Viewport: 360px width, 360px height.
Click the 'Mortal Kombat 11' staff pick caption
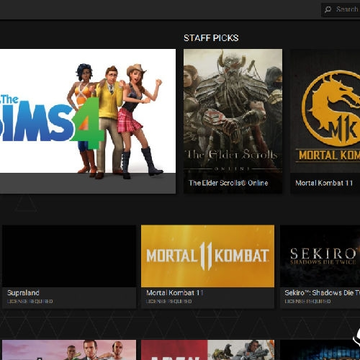tap(324, 183)
